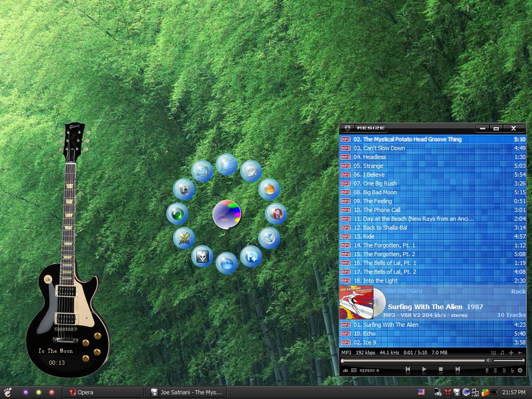Viewport: 532px width, 399px height.
Task: Open the start menu paw icon
Action: tap(7, 392)
